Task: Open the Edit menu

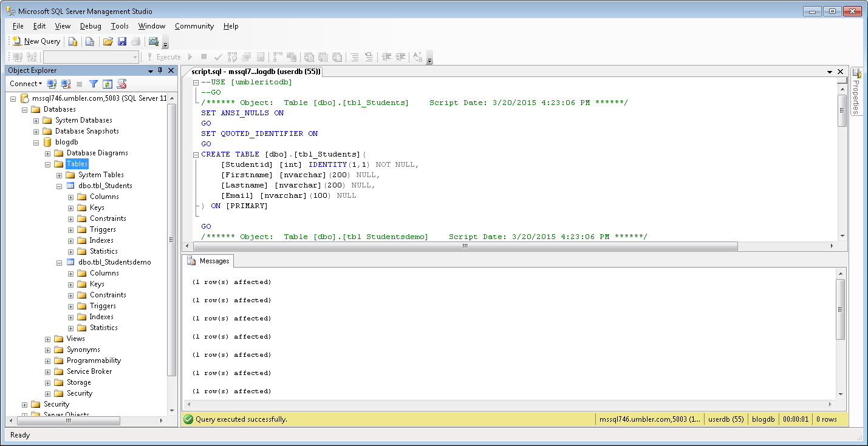Action: pyautogui.click(x=39, y=26)
